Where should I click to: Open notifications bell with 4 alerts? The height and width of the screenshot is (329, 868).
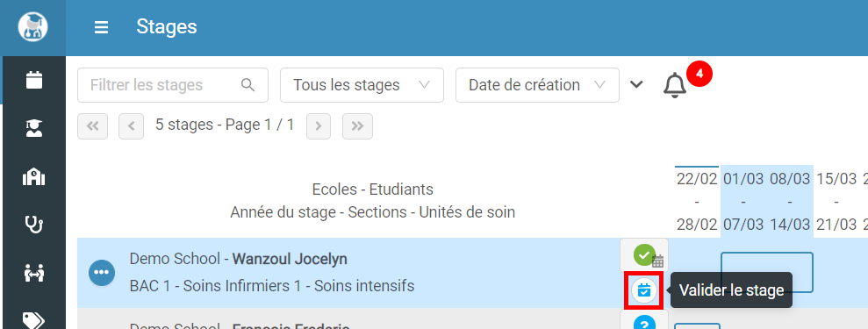coord(675,86)
